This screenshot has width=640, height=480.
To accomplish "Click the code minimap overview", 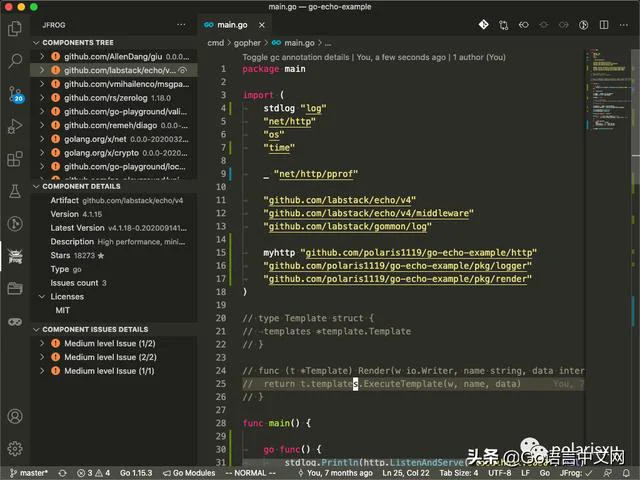I will click(x=608, y=90).
